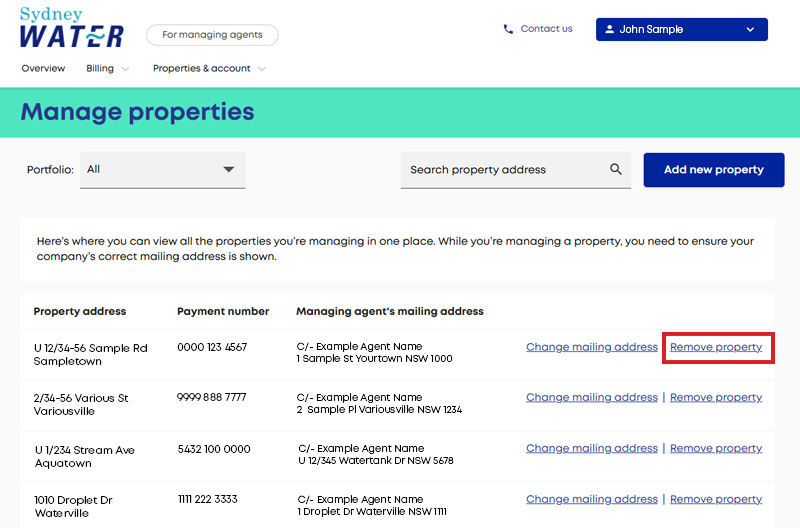Change mailing address for Various St property

tap(592, 397)
